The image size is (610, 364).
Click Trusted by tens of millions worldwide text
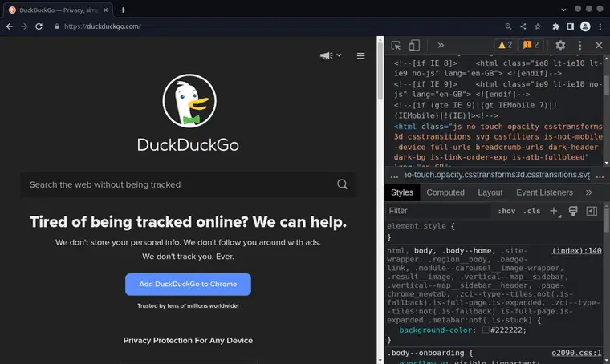[x=188, y=305]
